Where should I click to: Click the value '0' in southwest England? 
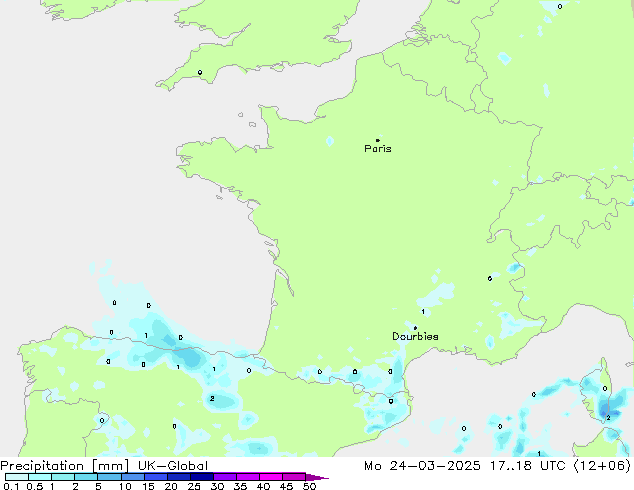pyautogui.click(x=200, y=72)
